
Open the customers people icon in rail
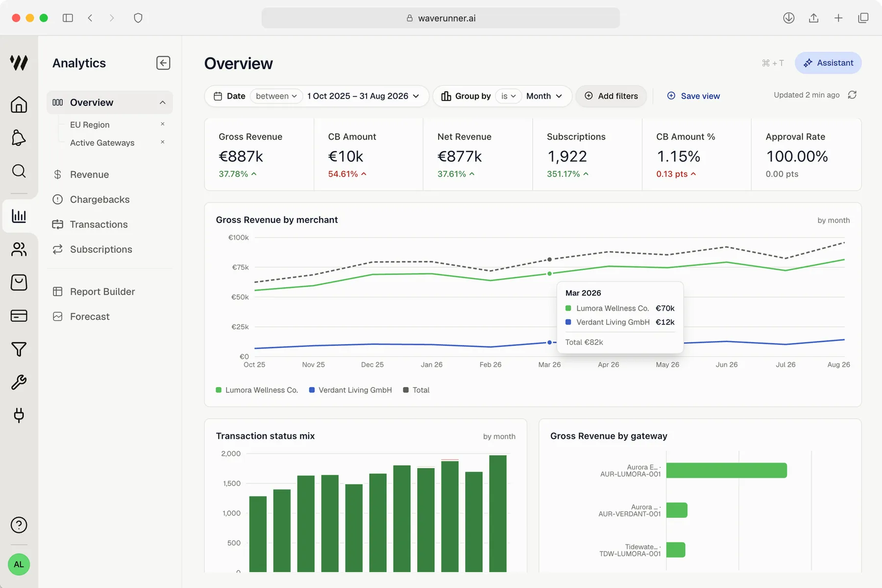[x=19, y=249]
